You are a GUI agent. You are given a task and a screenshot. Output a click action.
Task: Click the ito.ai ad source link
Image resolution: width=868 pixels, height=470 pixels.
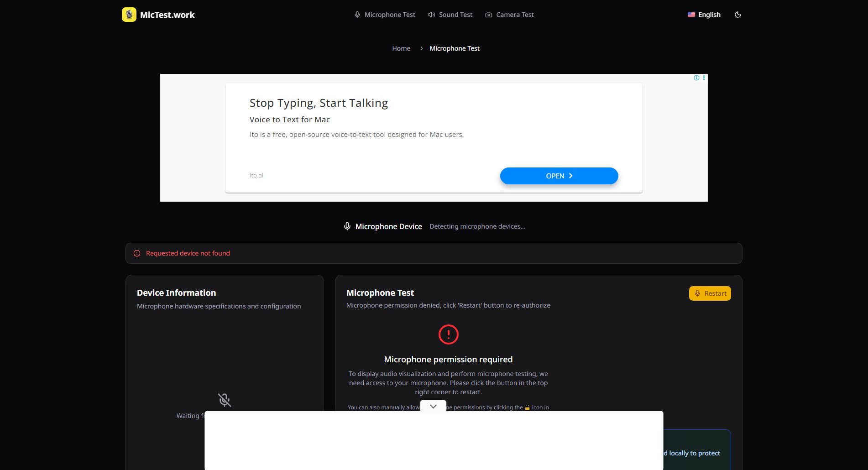click(256, 175)
